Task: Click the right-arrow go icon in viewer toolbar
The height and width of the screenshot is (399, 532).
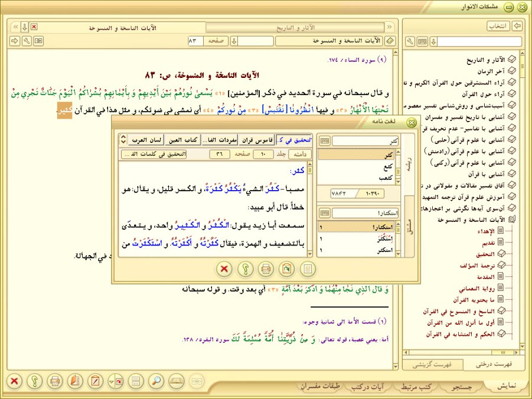Action: click(15, 41)
